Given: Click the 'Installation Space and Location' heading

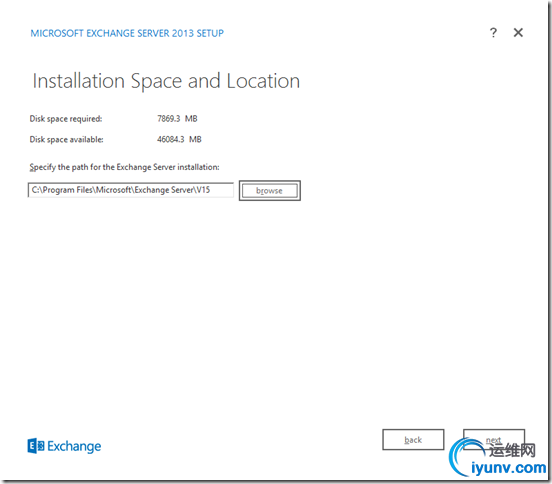Looking at the screenshot, I should click(166, 81).
